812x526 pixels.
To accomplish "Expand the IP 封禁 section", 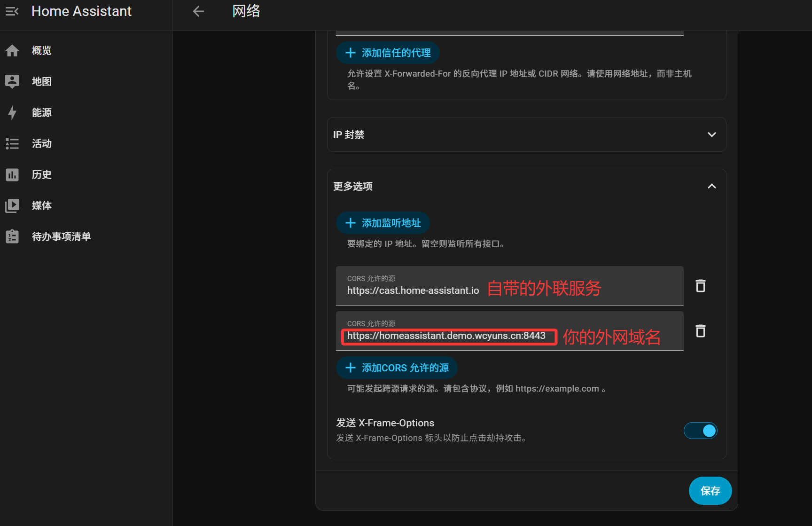I will (527, 134).
